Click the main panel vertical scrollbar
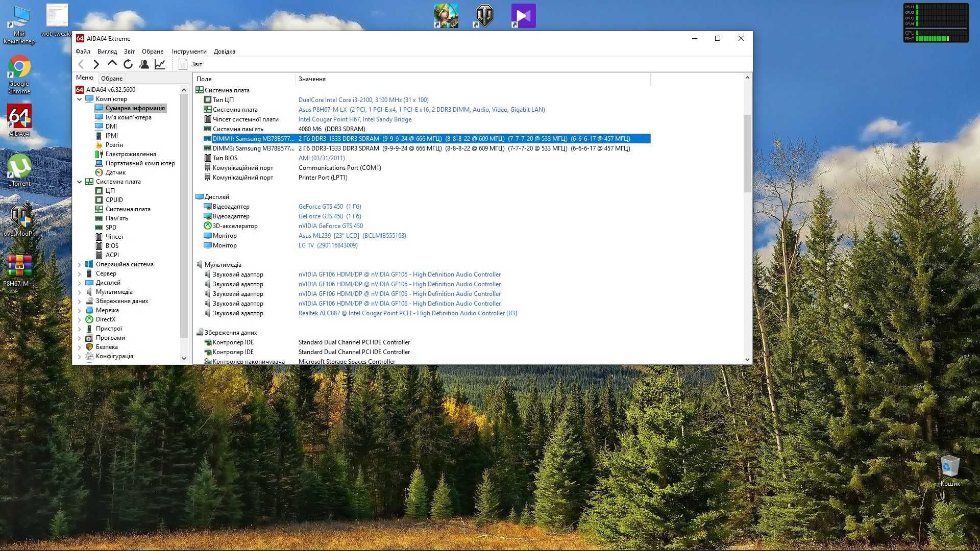 coord(747,153)
